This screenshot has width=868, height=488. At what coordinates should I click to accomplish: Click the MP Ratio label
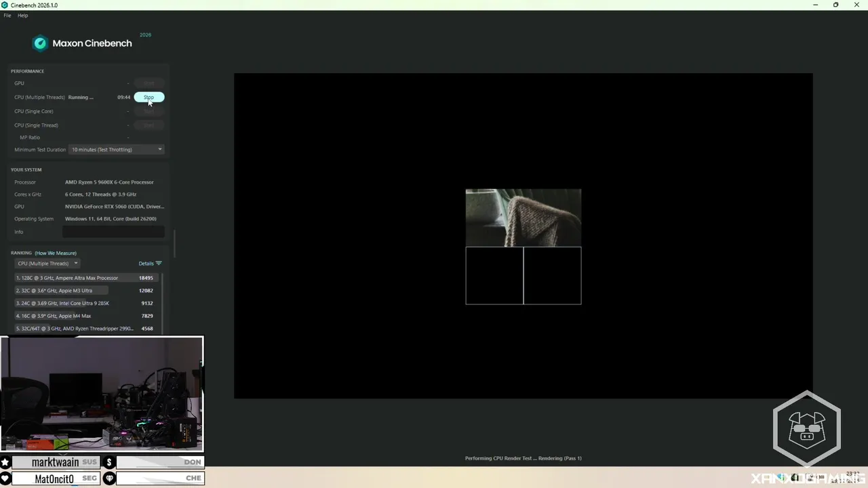tap(30, 138)
